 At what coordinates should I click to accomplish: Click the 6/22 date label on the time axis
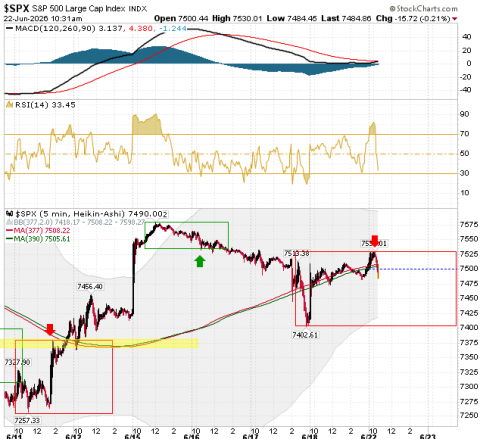(x=368, y=437)
